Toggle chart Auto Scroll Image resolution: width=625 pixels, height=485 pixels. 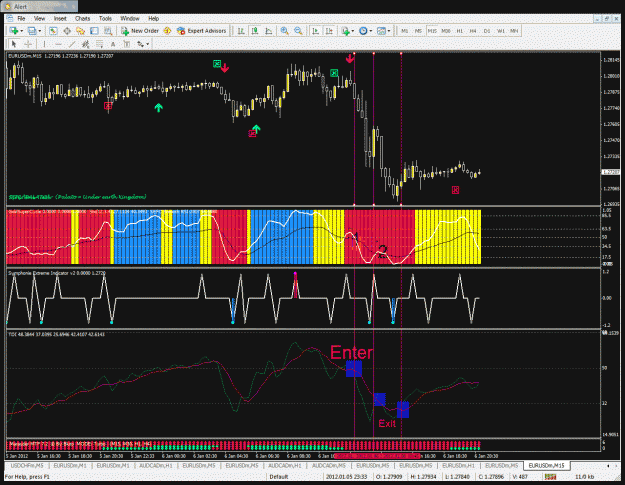(x=315, y=31)
